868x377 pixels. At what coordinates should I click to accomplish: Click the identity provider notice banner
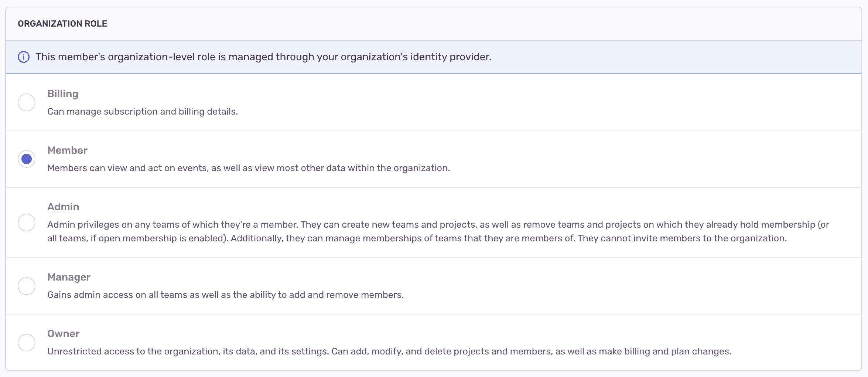pos(434,57)
